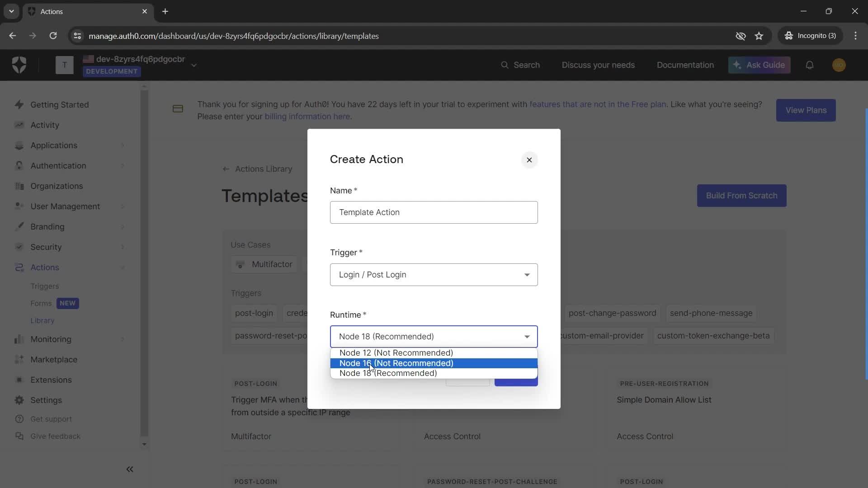
Task: Expand the Applications submenu chevron
Action: (x=123, y=145)
